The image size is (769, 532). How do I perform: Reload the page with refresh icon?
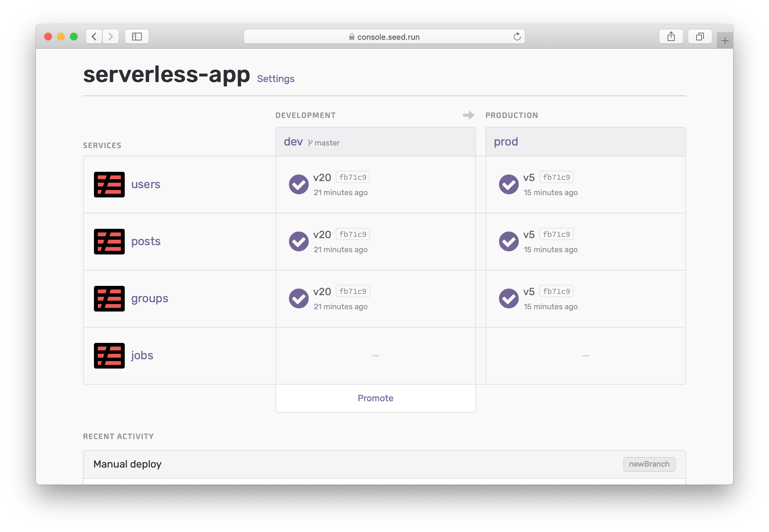517,37
